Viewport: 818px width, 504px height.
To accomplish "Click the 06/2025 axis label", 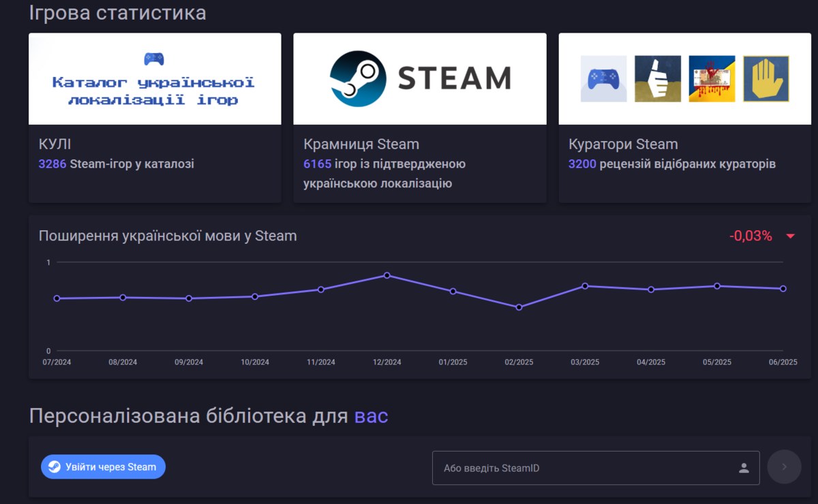I will pyautogui.click(x=783, y=362).
